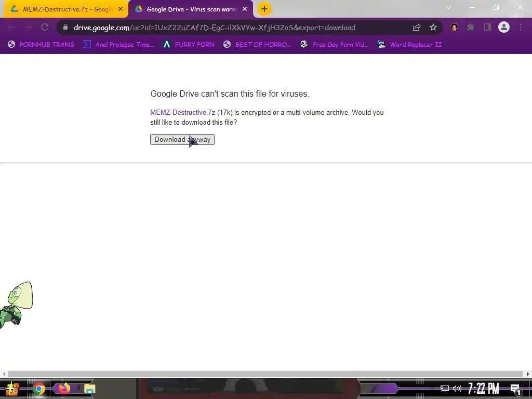Close the MEMZ-Destructive.7z tab
Viewport: 532px width, 399px height.
121,9
